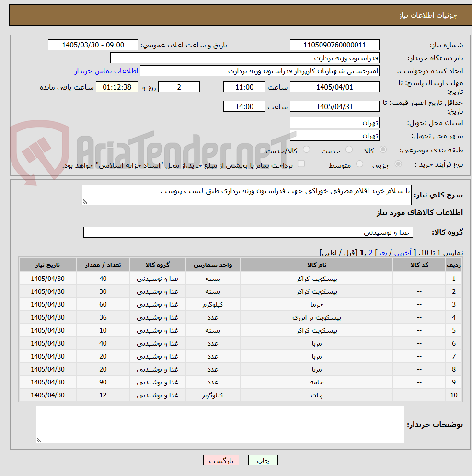This screenshot has width=472, height=476.
Task: Click unit کیلوگرم in the چای row
Action: click(213, 395)
